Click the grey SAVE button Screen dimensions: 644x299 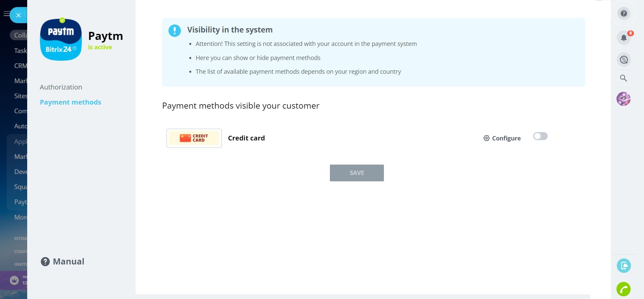pos(356,173)
